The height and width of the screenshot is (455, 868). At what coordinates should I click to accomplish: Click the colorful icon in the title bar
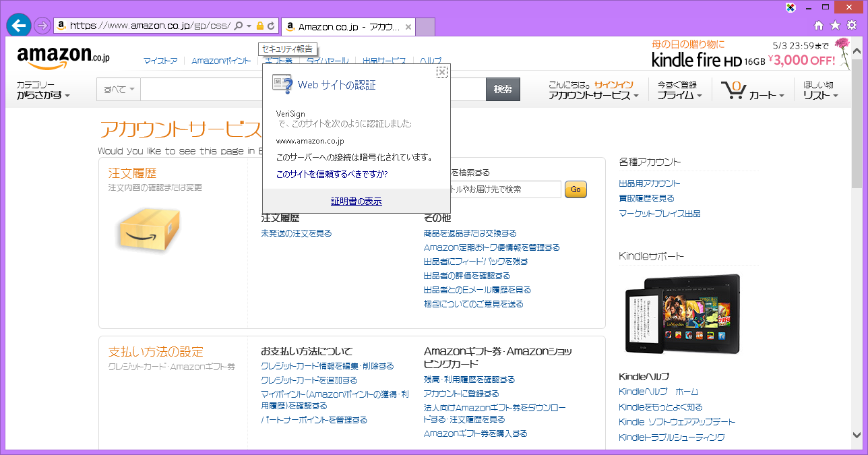pyautogui.click(x=791, y=7)
